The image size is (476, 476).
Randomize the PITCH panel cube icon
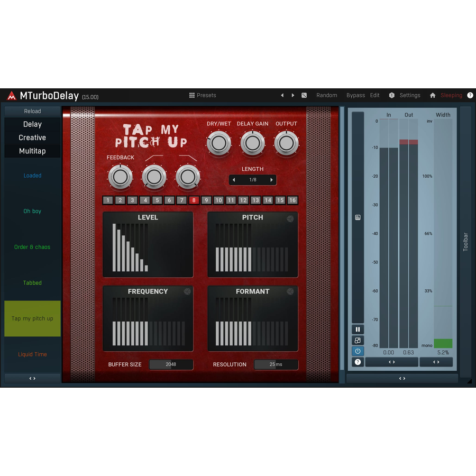290,219
